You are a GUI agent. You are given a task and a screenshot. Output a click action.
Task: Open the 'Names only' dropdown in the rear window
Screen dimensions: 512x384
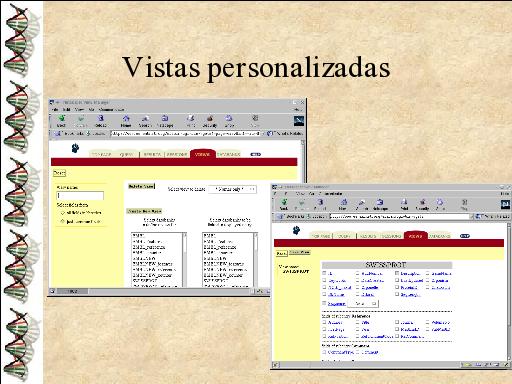click(233, 189)
